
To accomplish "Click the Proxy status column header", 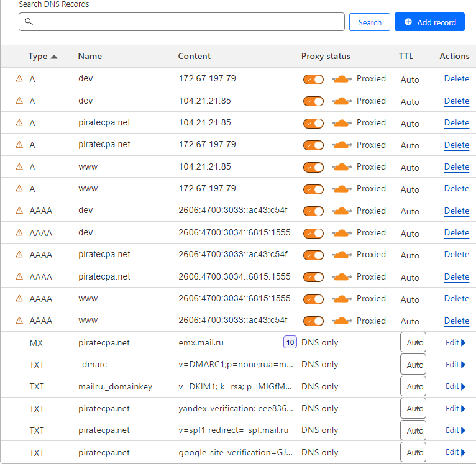I will [x=326, y=56].
